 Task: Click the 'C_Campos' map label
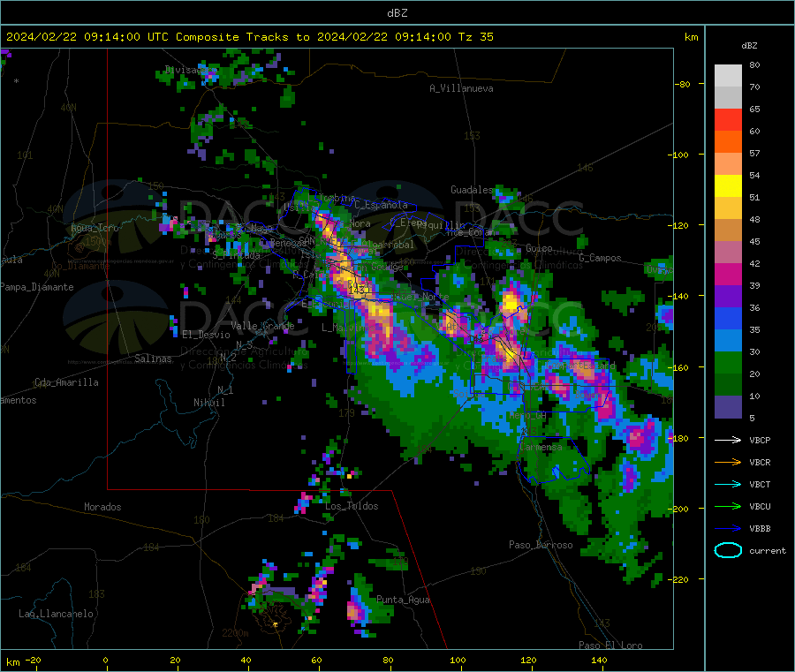pyautogui.click(x=600, y=258)
